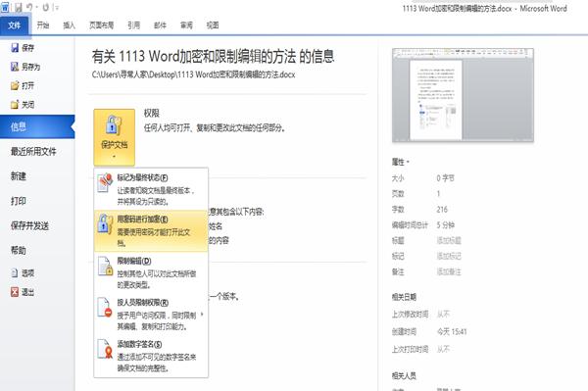Screen dimensions: 588x391
Task: Switch to the 页面布局 ribbon tab
Action: (101, 25)
